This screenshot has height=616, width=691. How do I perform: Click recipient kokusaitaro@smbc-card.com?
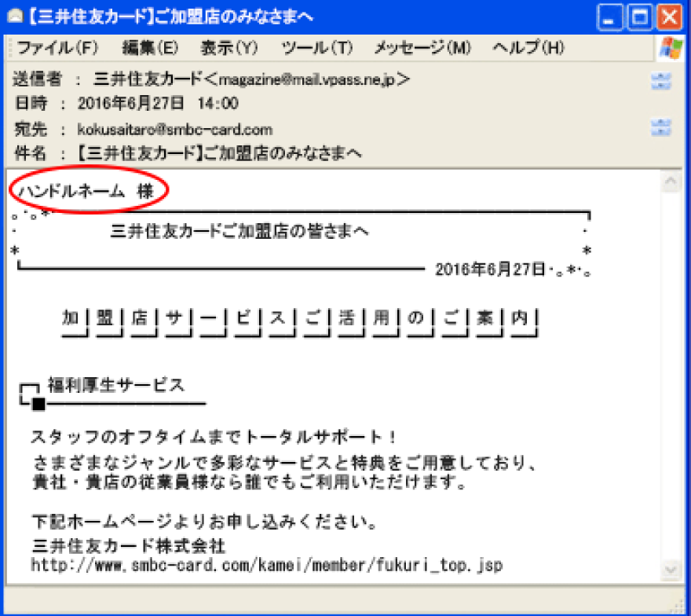click(x=175, y=130)
